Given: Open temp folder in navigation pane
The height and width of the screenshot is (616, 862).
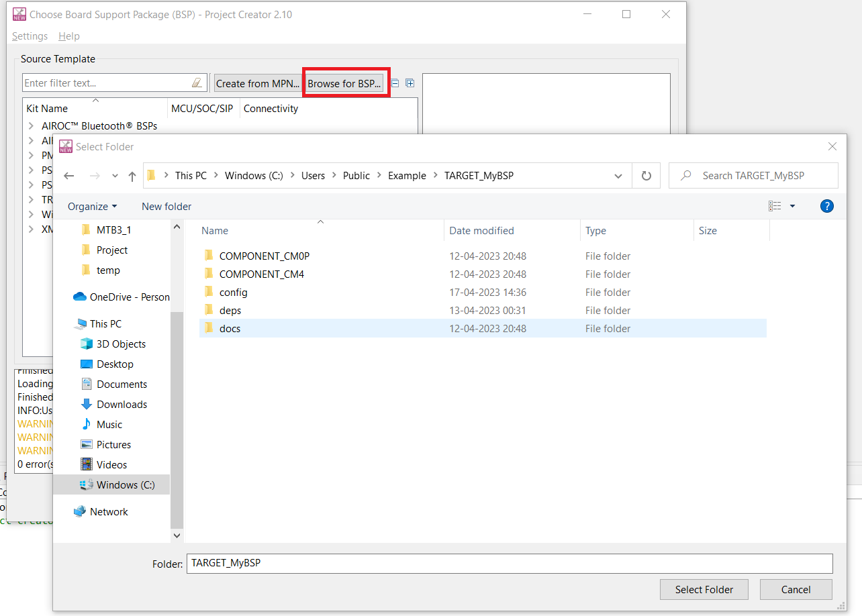Looking at the screenshot, I should pos(108,270).
